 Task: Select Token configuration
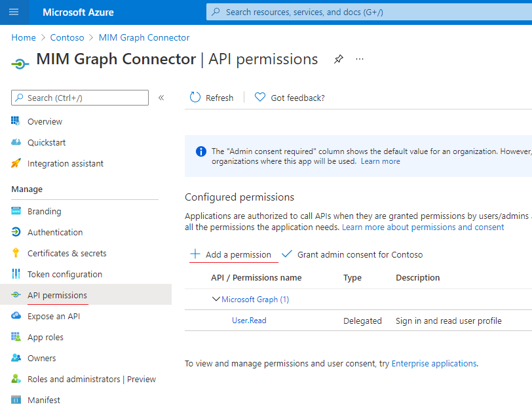(64, 274)
